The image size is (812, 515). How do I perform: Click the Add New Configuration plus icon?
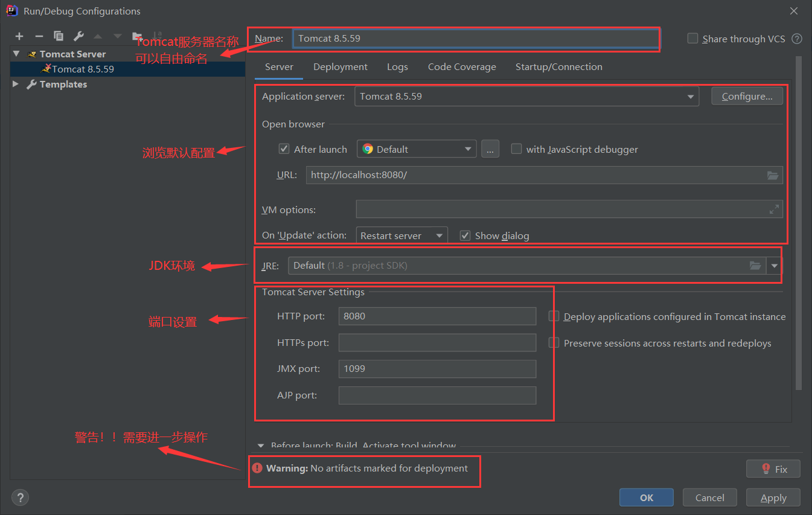tap(19, 36)
